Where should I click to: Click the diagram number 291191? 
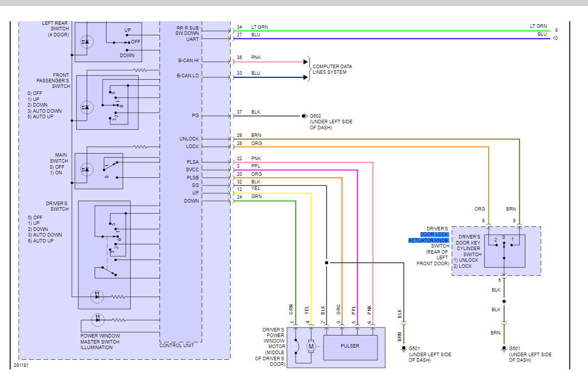(x=21, y=365)
